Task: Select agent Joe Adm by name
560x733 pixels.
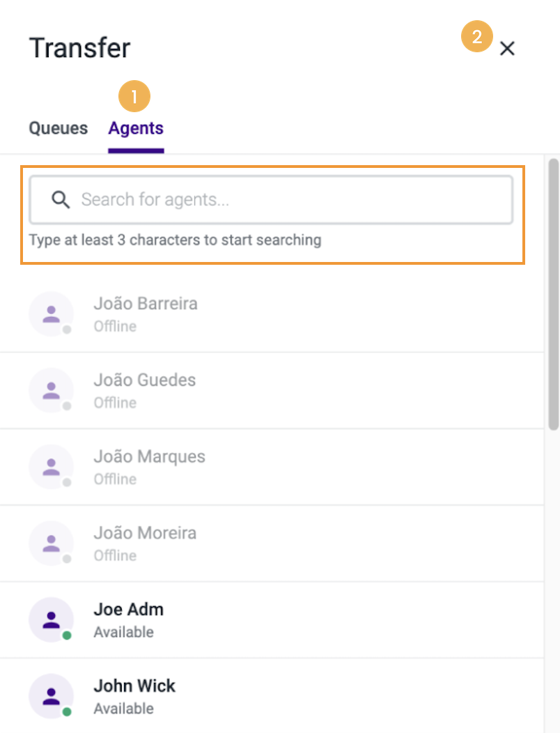Action: pos(129,609)
